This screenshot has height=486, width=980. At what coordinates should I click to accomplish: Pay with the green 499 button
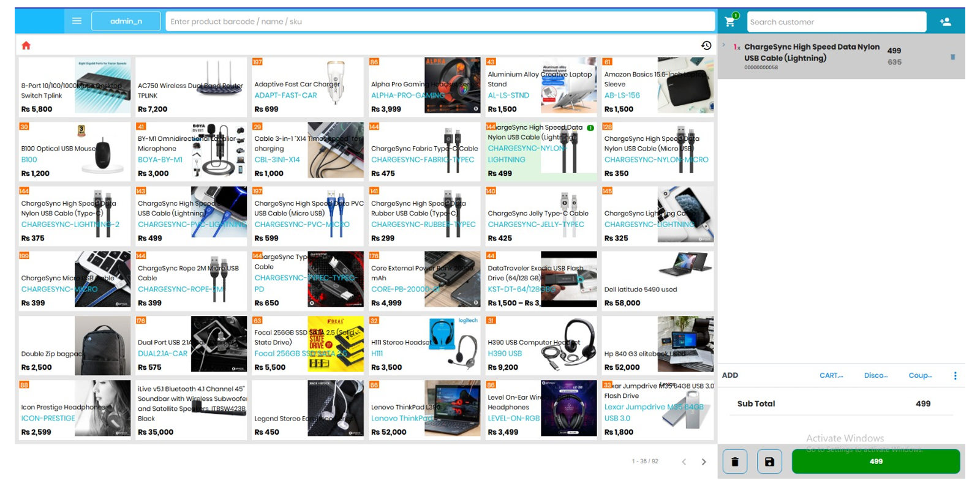[876, 462]
